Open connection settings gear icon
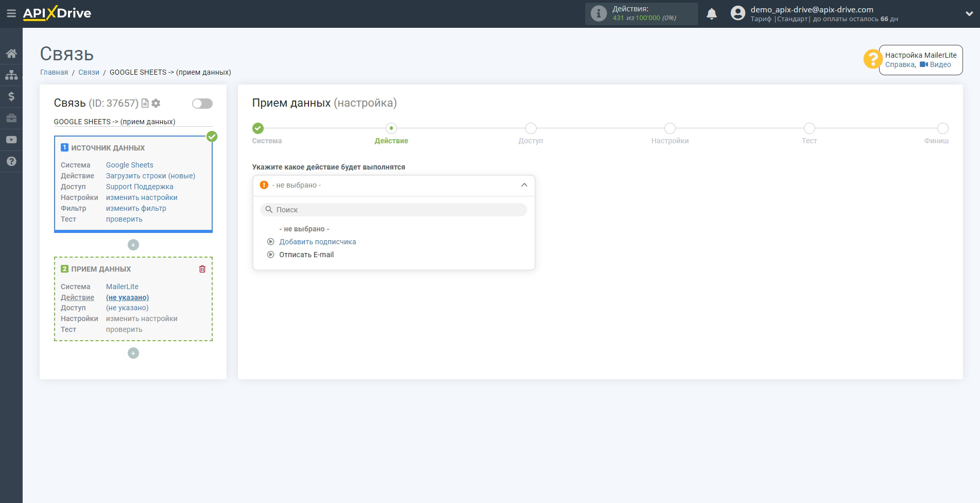980x503 pixels. (156, 103)
